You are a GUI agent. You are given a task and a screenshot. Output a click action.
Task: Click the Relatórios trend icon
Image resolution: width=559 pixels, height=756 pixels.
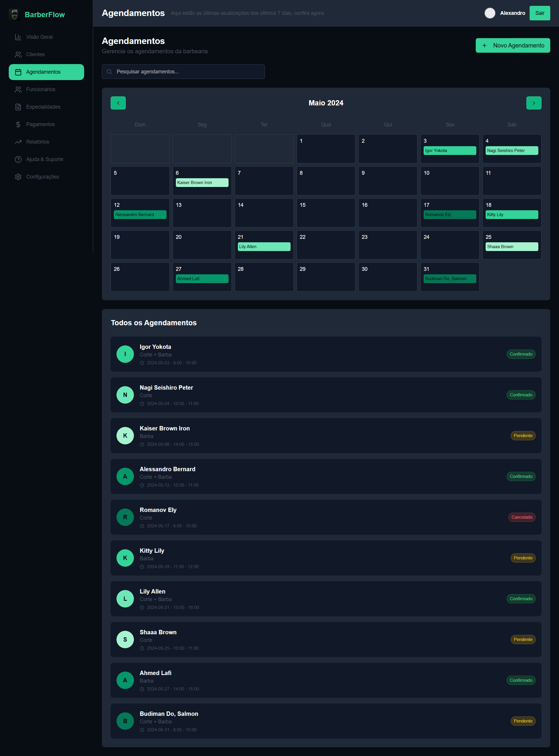18,142
